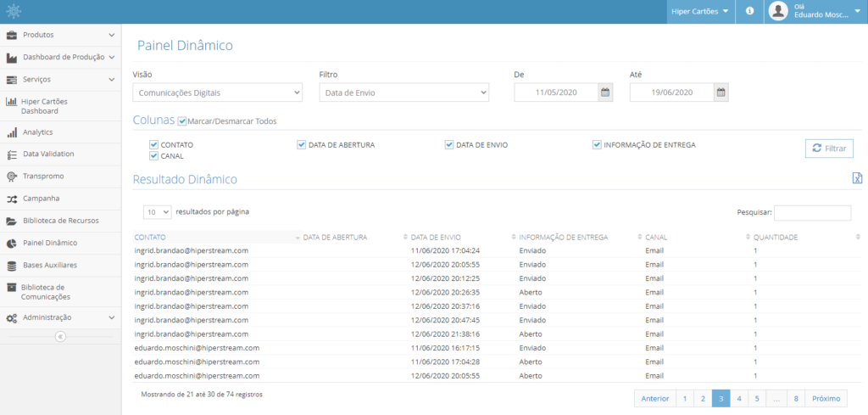Open Campanha from the sidebar
Viewport: 868px width, 415px height.
click(x=61, y=199)
